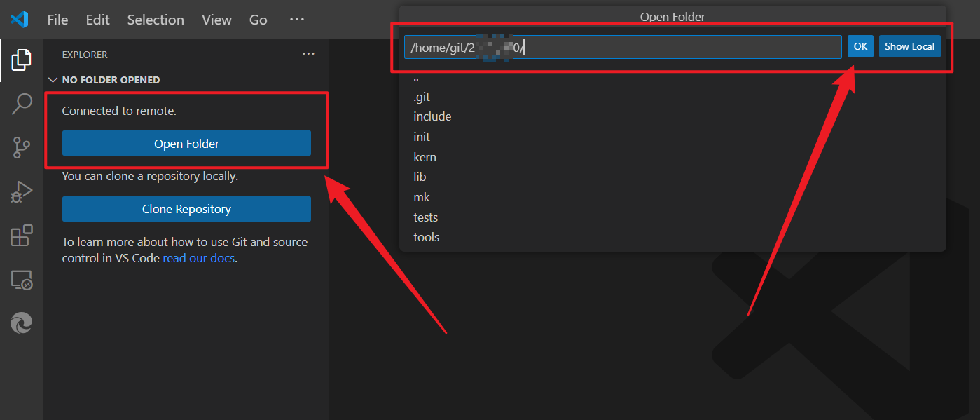
Task: Click the Show Local button
Action: [909, 46]
